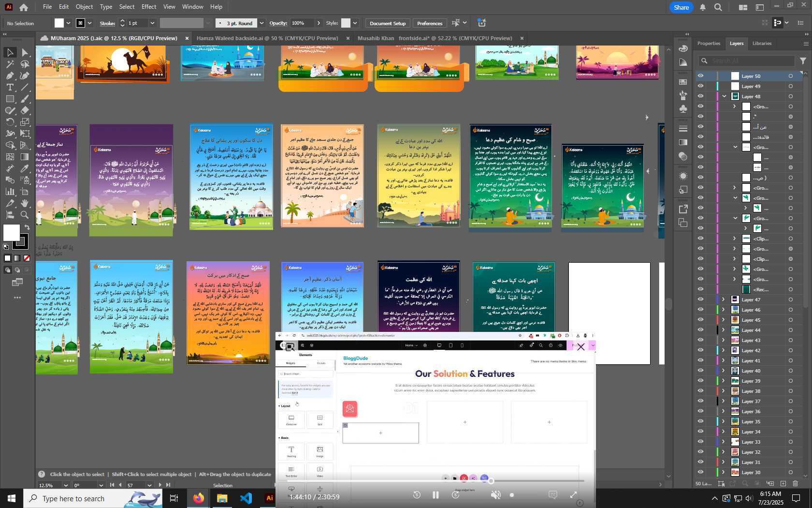Expand Layer 47 in the Layers panel
The image size is (812, 508).
click(x=724, y=299)
